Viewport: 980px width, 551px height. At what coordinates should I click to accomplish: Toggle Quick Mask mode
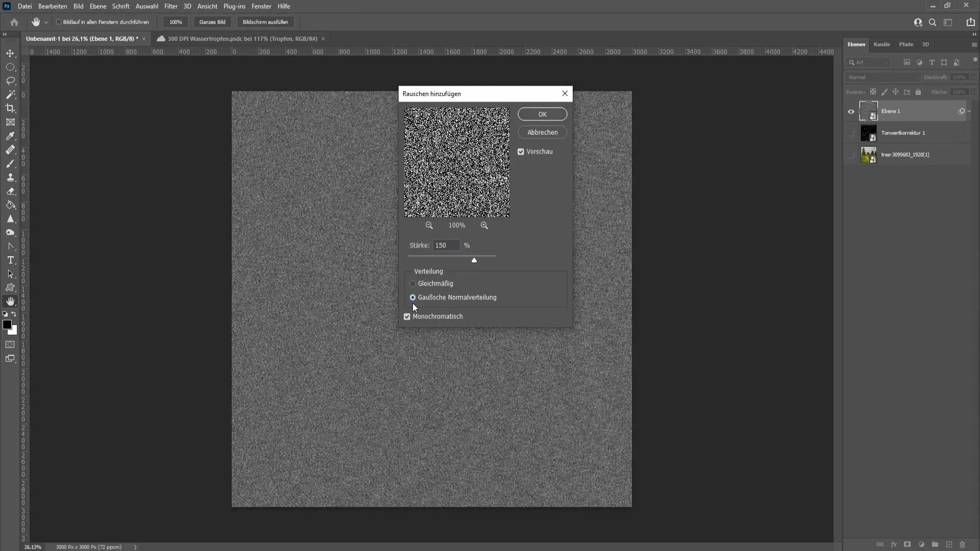click(10, 345)
